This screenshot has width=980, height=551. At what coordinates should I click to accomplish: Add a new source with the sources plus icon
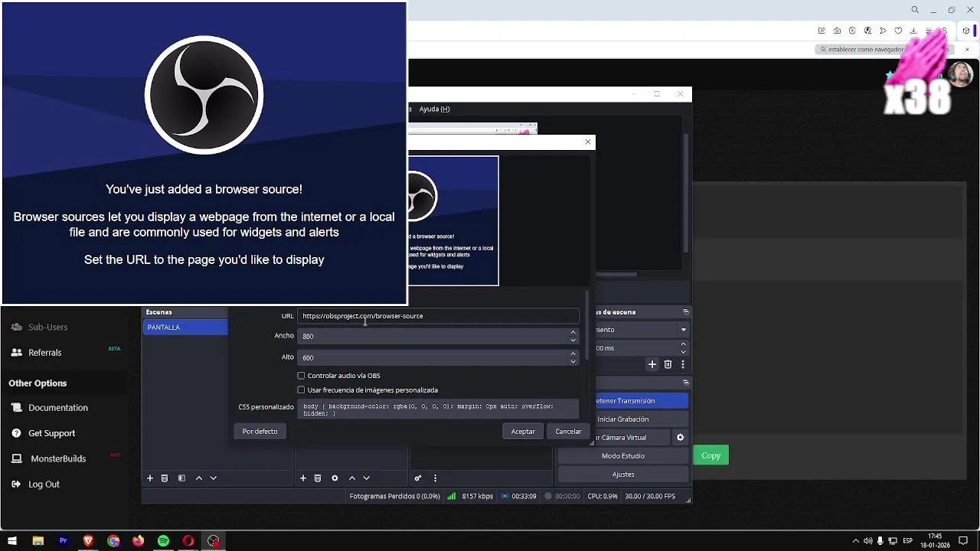pyautogui.click(x=303, y=478)
